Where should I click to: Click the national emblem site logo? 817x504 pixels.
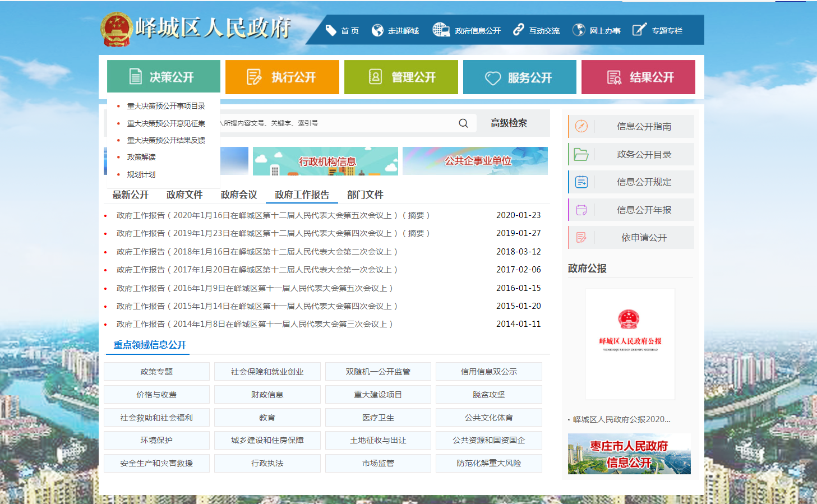[116, 29]
